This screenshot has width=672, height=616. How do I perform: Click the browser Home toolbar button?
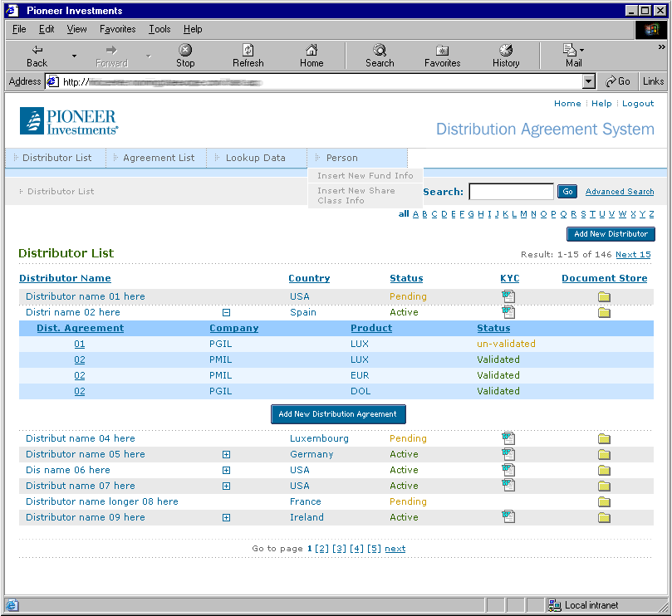pyautogui.click(x=311, y=56)
